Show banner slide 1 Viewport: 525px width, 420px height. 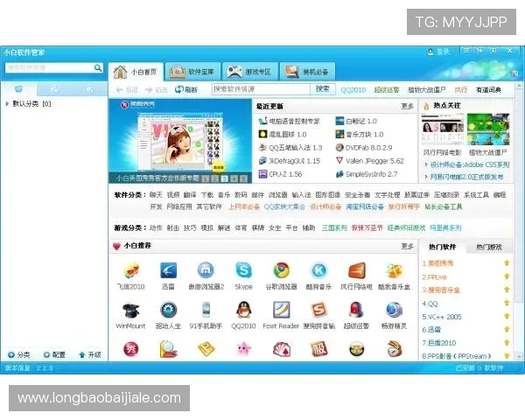click(x=206, y=178)
